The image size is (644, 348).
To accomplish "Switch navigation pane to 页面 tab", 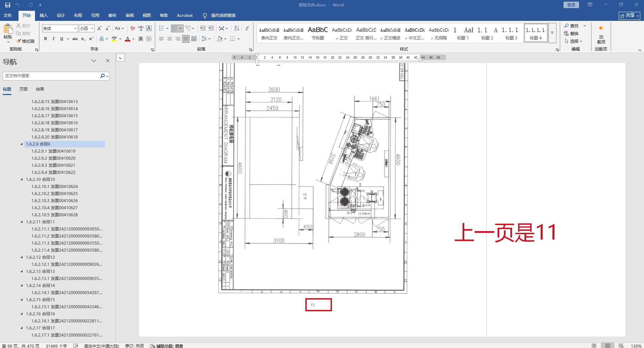I will (24, 89).
